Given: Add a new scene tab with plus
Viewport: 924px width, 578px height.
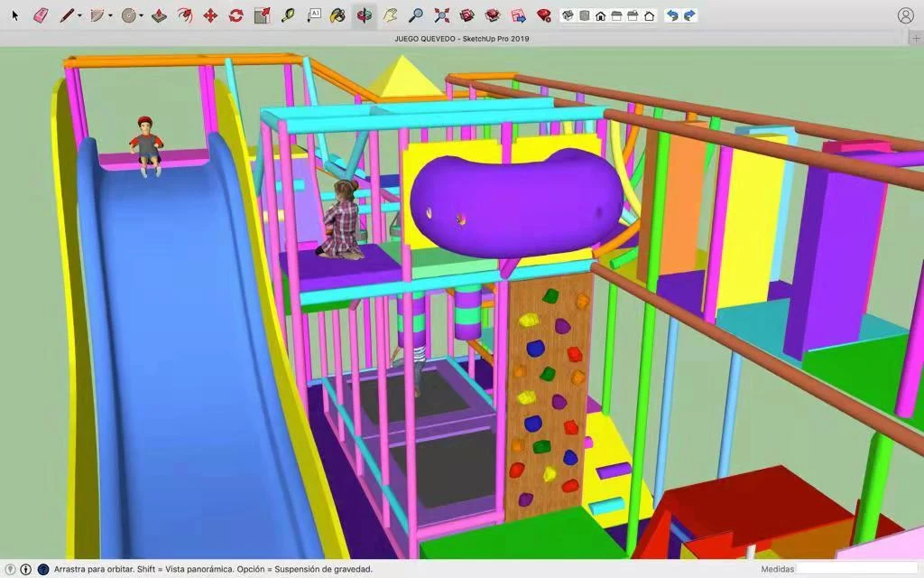Looking at the screenshot, I should (x=917, y=39).
